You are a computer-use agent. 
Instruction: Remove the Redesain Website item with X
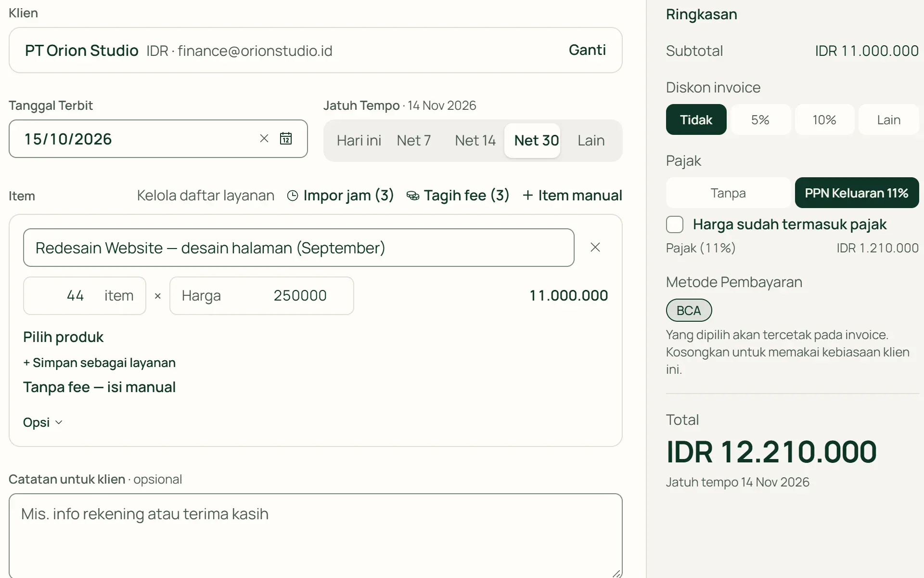[595, 247]
